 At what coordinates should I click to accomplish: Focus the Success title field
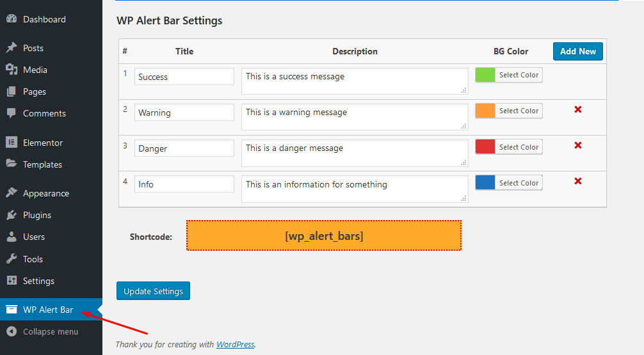[184, 77]
